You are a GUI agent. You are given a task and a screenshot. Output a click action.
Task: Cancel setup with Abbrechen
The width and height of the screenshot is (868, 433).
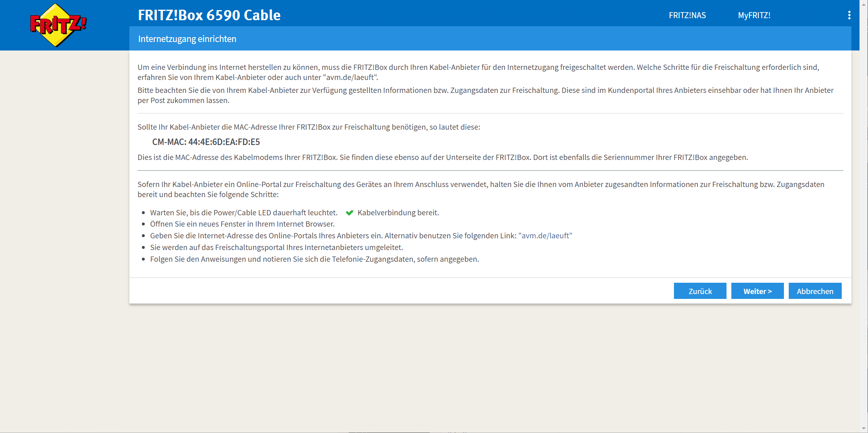tap(815, 291)
